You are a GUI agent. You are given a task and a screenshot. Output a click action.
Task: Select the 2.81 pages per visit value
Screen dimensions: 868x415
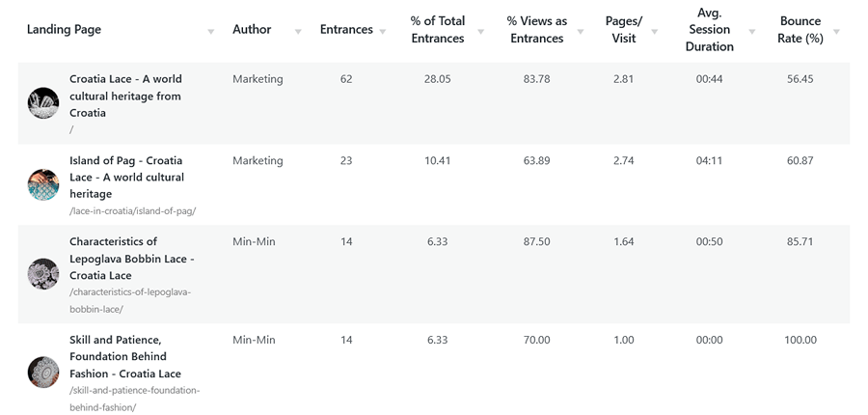pos(624,79)
